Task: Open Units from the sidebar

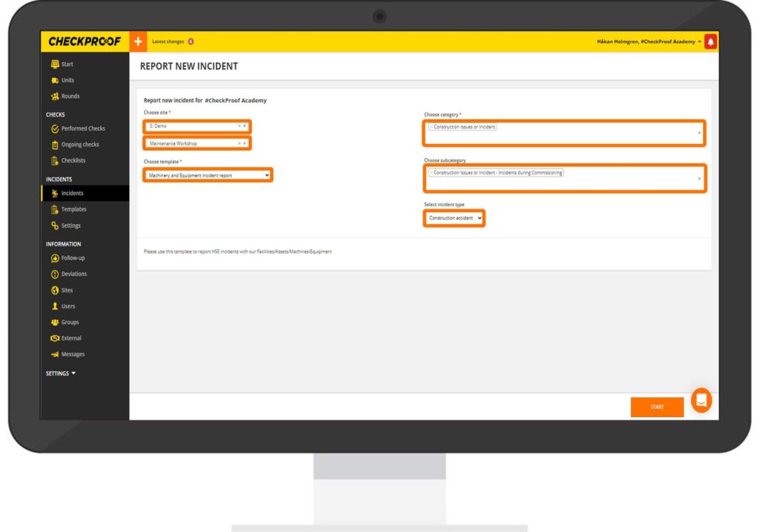Action: point(68,80)
